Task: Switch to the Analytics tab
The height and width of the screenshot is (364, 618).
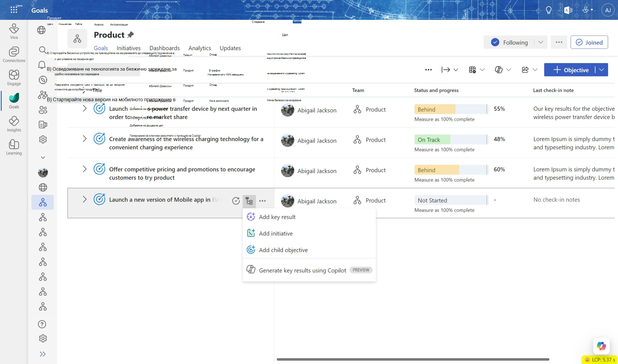Action: tap(199, 48)
